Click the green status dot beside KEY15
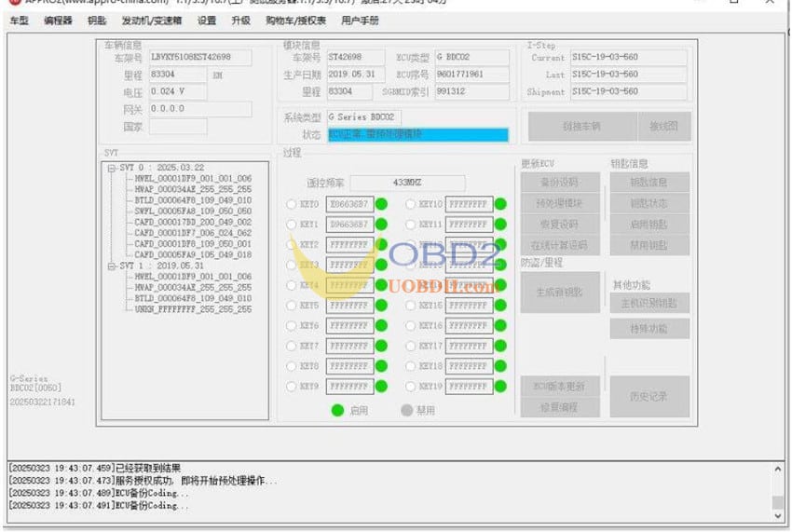Viewport: 792px width, 532px height. tap(500, 306)
